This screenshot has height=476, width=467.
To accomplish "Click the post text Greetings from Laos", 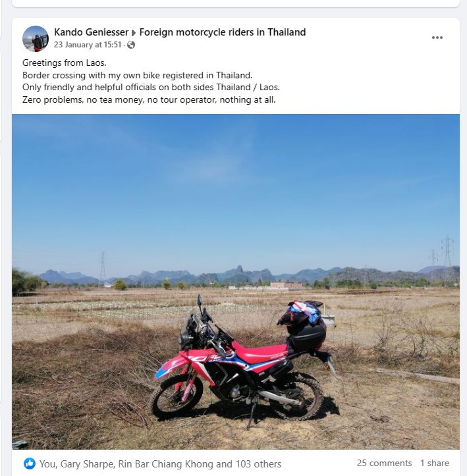I will coord(65,63).
